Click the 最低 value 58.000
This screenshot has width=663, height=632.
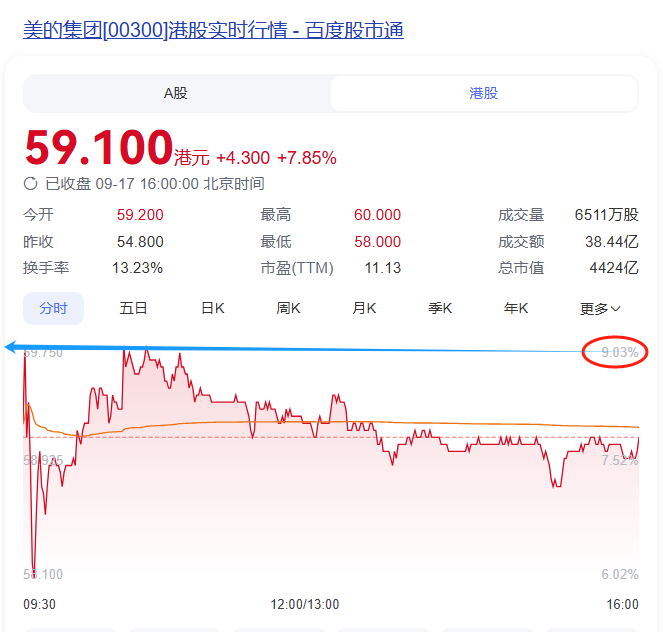tap(377, 242)
